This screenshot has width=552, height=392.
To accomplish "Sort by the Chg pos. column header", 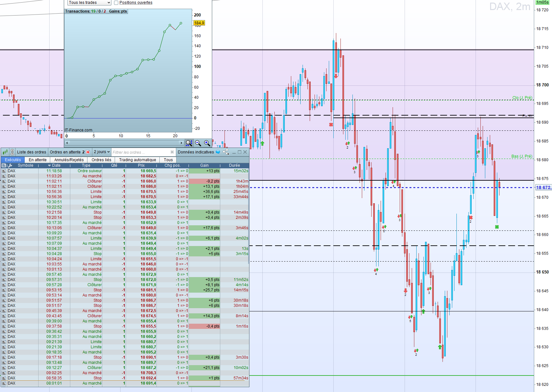I will [172, 165].
